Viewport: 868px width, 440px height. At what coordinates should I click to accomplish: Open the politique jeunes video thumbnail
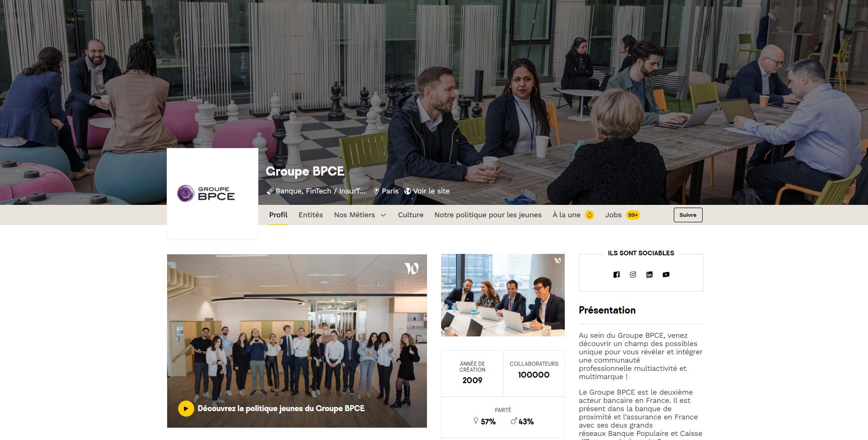[x=297, y=341]
